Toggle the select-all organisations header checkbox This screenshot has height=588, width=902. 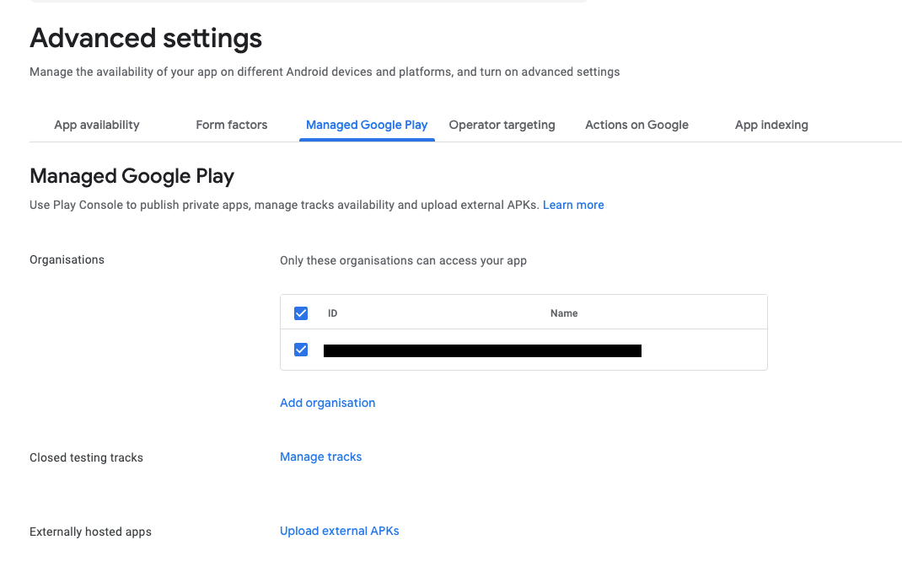pyautogui.click(x=301, y=313)
